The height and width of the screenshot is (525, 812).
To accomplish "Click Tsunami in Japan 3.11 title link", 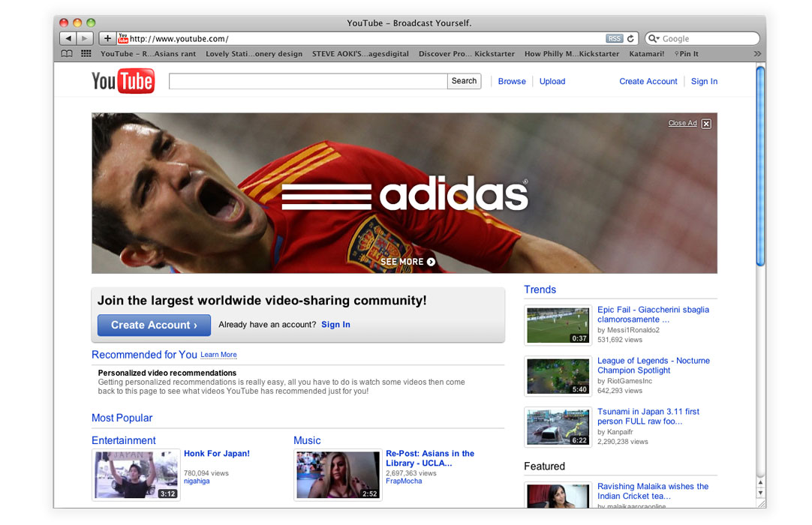I will coord(648,416).
